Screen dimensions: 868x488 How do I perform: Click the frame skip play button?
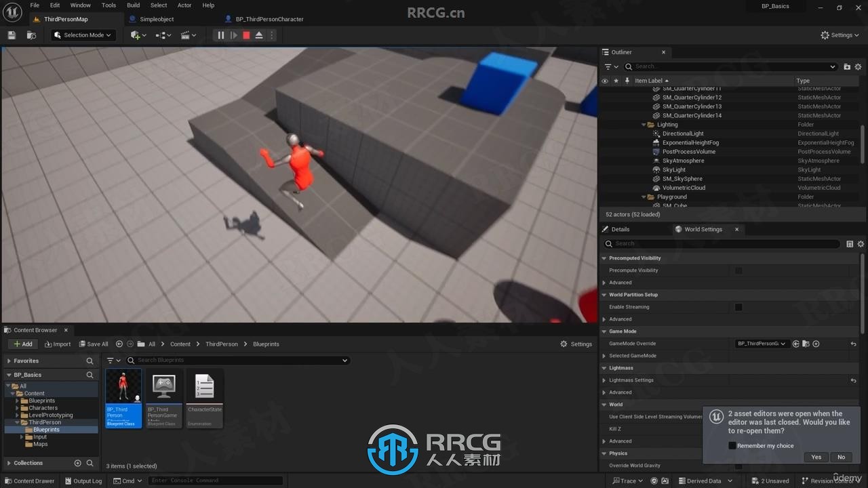point(233,35)
